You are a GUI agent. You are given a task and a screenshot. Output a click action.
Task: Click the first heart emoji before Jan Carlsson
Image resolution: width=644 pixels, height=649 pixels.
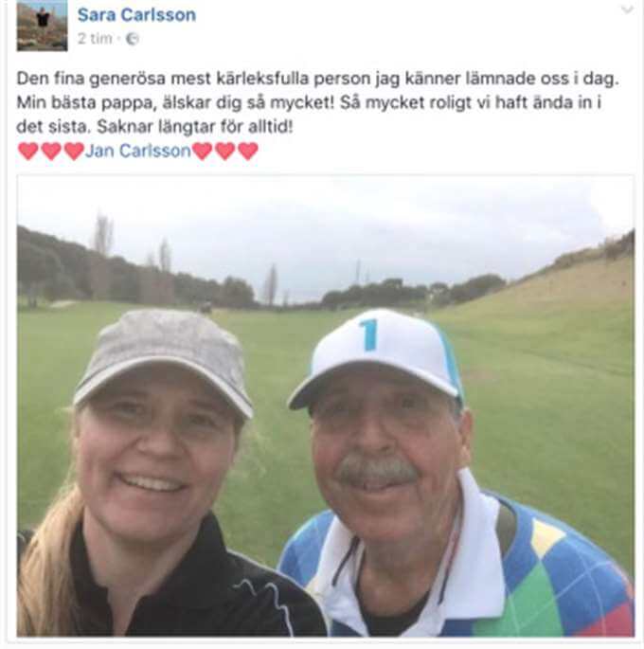(28, 151)
